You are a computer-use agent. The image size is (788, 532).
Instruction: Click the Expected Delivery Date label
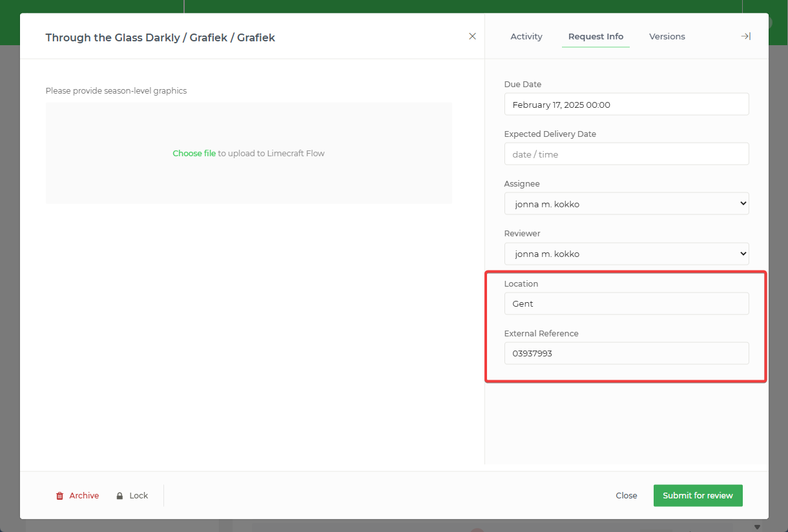point(550,134)
